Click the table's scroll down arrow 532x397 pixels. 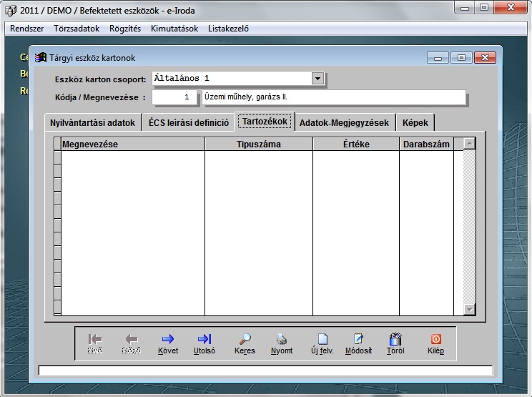469,310
